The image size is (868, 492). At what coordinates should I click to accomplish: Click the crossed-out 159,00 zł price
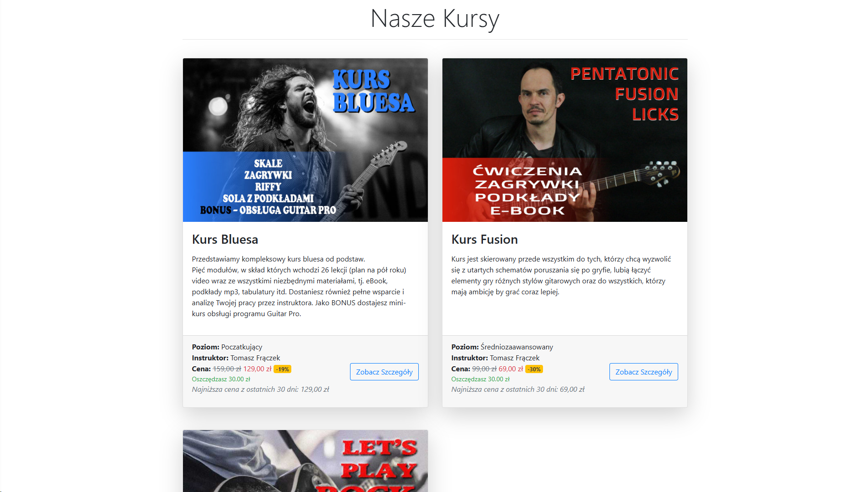click(227, 369)
